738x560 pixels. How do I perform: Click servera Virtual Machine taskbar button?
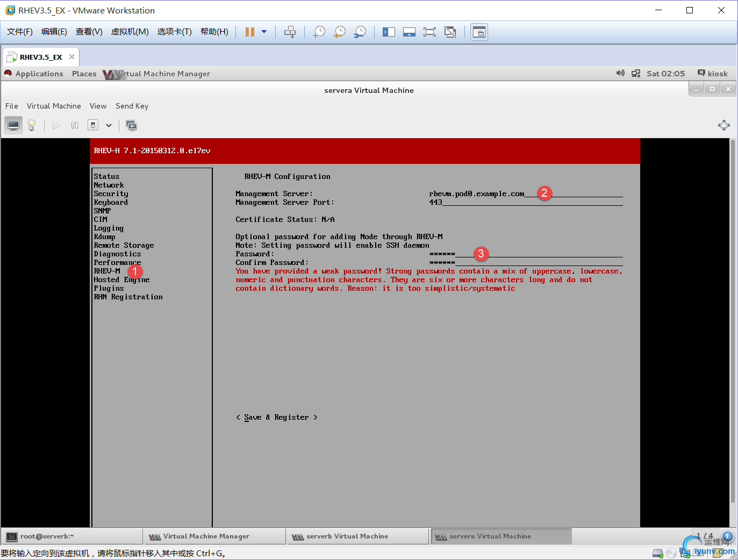pos(501,536)
